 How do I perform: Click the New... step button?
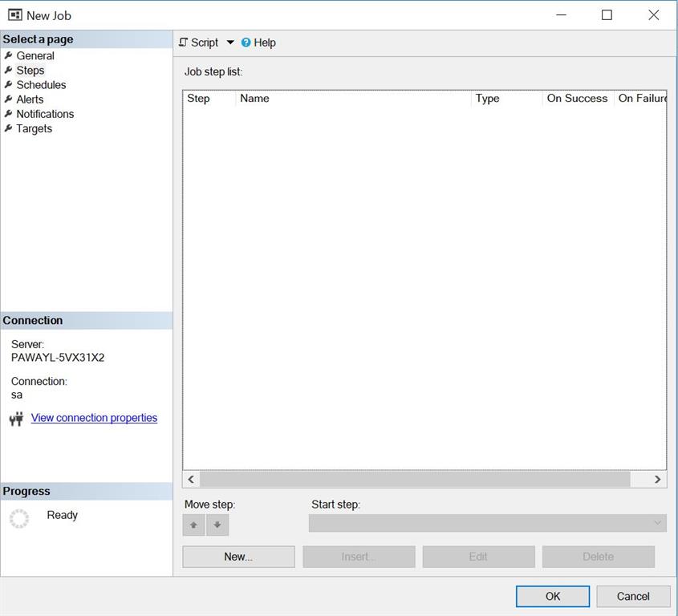[x=238, y=557]
